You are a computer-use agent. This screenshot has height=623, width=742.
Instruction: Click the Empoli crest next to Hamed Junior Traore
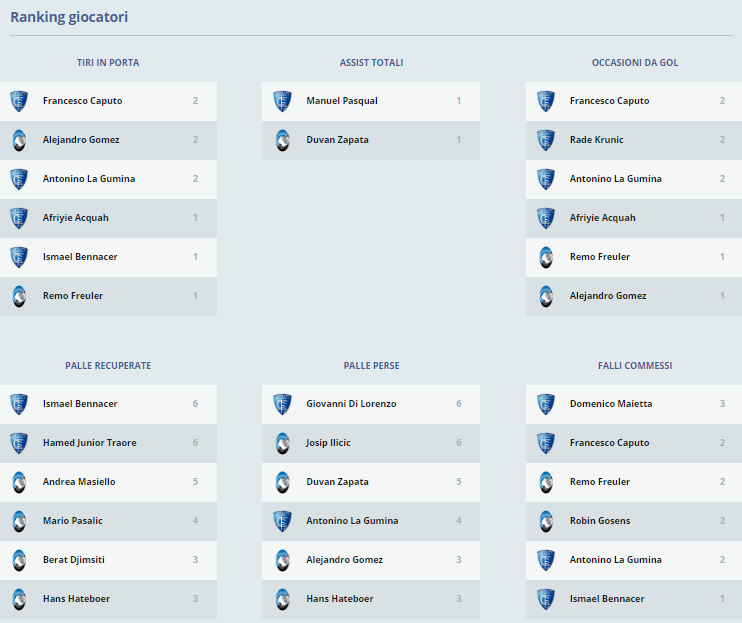pyautogui.click(x=18, y=443)
